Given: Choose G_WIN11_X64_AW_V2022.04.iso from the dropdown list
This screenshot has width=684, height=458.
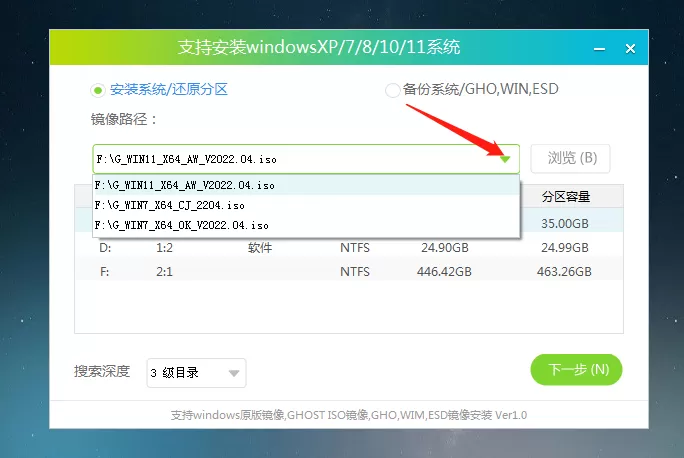Looking at the screenshot, I should click(x=306, y=185).
